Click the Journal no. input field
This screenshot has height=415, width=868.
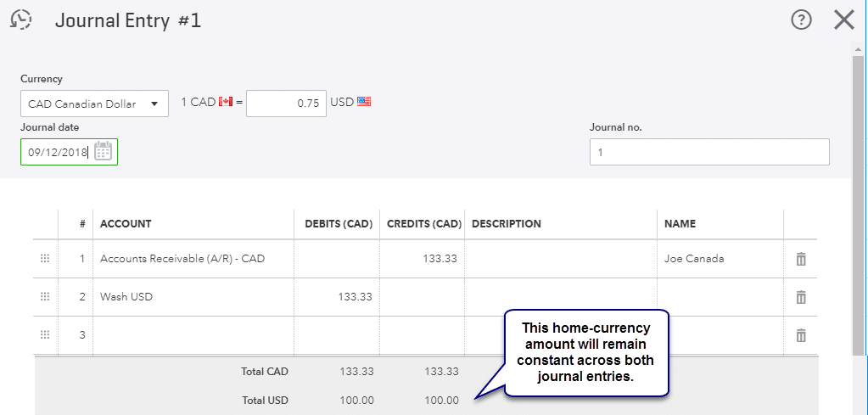[708, 152]
